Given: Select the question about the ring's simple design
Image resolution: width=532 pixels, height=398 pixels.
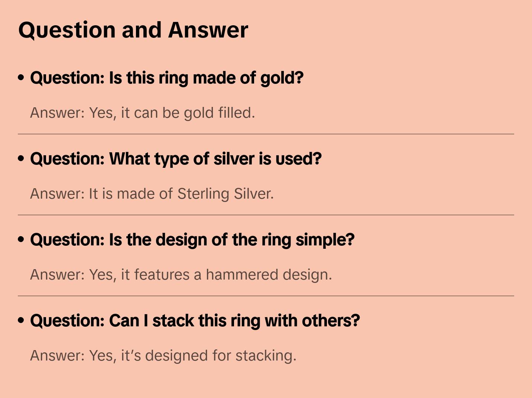Looking at the screenshot, I should tap(192, 240).
